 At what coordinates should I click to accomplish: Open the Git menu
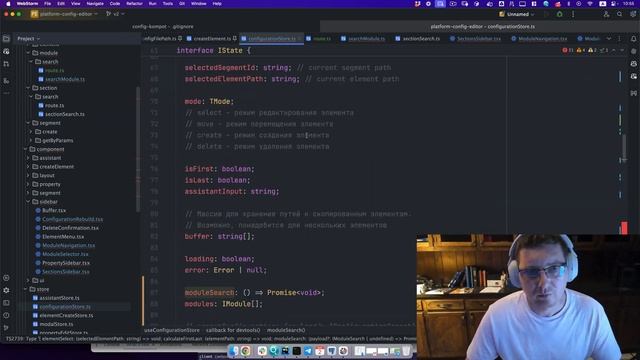(x=182, y=4)
